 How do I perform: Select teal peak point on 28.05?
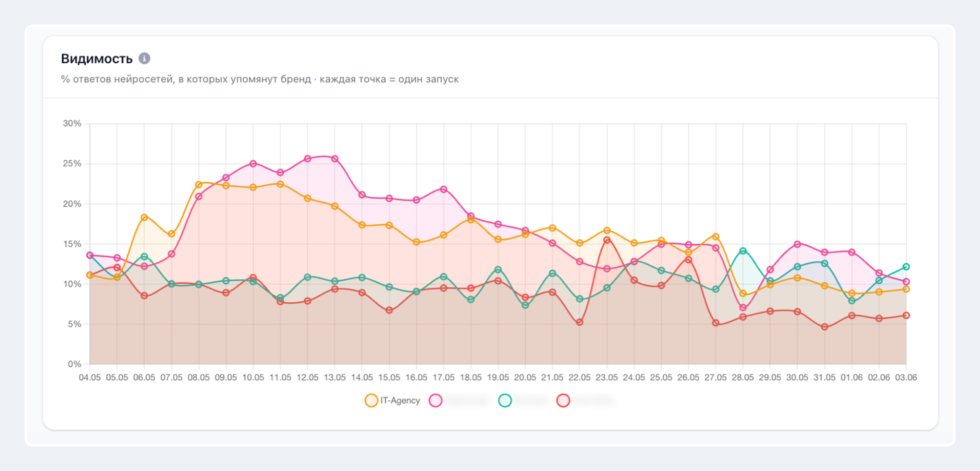(743, 251)
